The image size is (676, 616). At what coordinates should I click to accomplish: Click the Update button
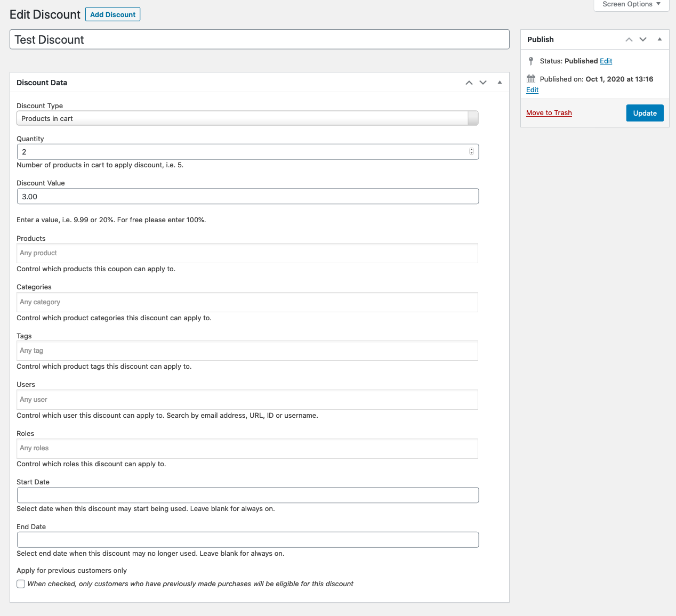coord(645,113)
